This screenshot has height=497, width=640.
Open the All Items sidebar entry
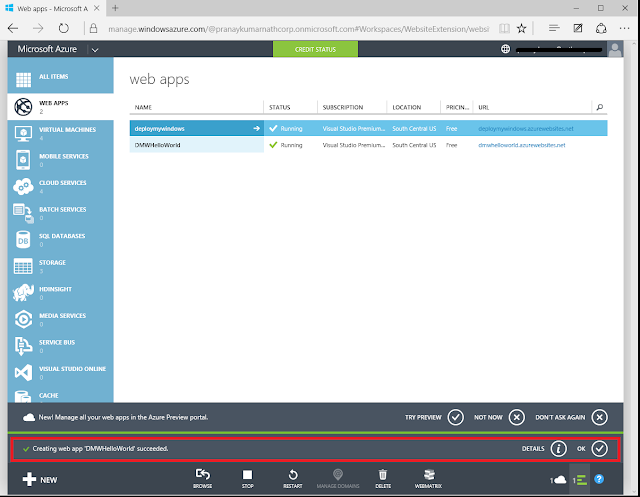tap(60, 77)
